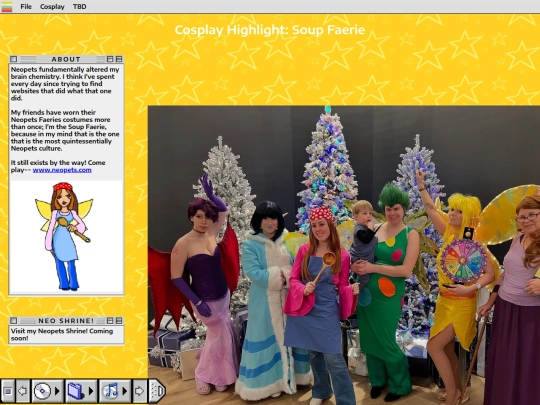Click the music note icon in control strip
This screenshot has width=540, height=405.
point(110,391)
